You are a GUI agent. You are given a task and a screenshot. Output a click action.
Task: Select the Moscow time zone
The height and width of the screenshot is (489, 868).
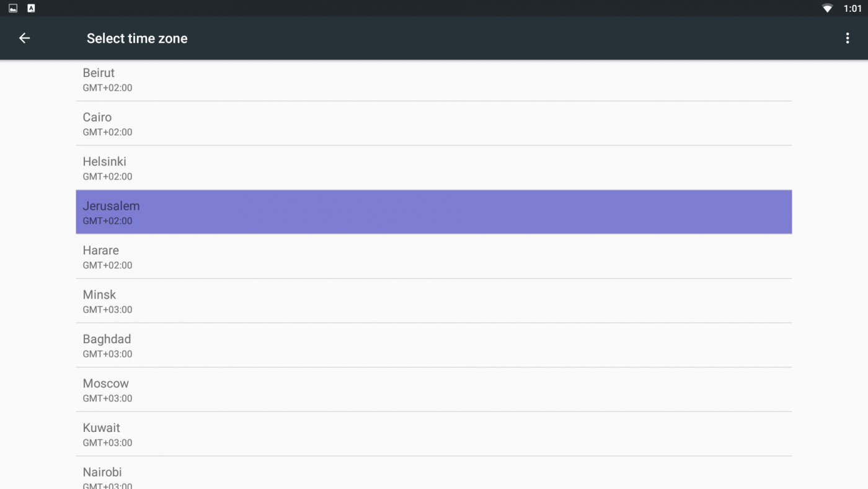[433, 390]
